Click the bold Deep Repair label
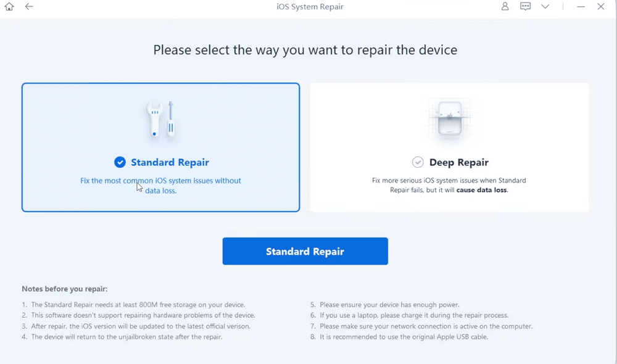Viewport: 617px width, 364px height. click(x=458, y=163)
